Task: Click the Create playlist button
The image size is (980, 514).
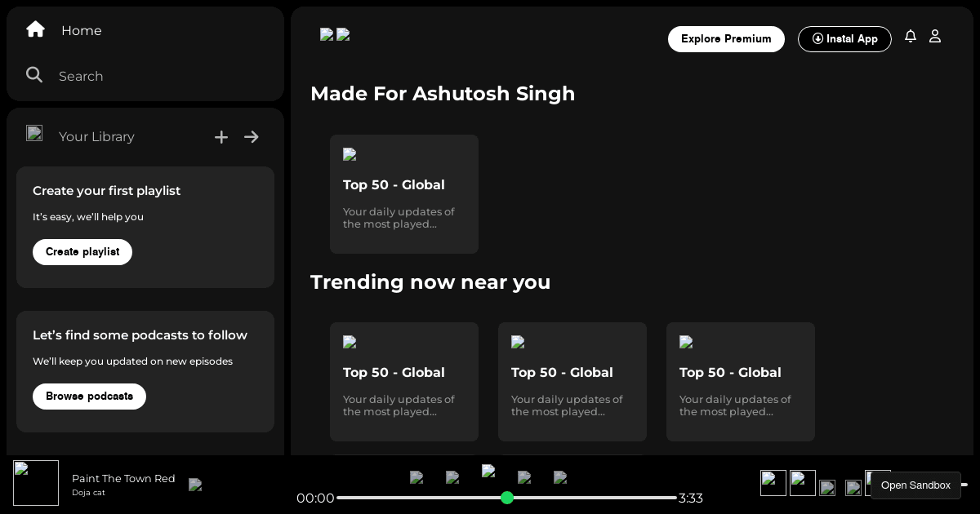Action: click(x=82, y=252)
